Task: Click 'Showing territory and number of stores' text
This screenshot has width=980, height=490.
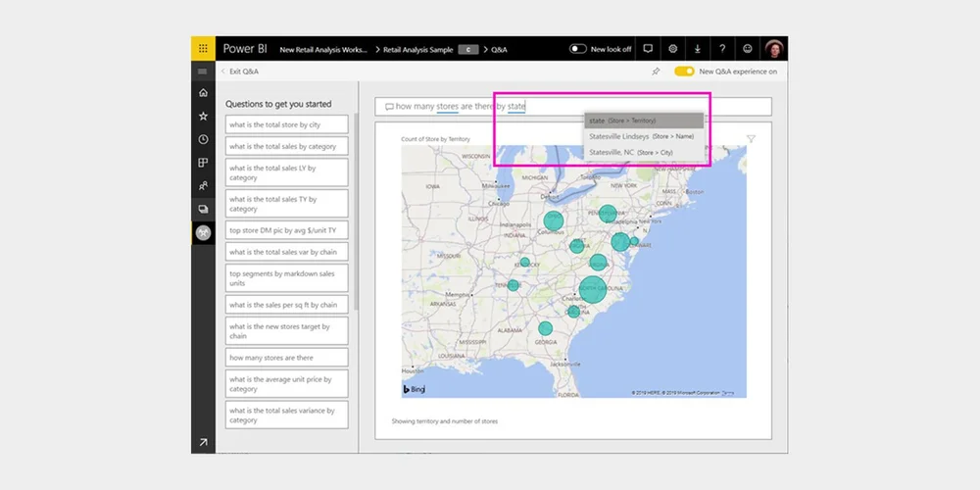Action: (445, 421)
